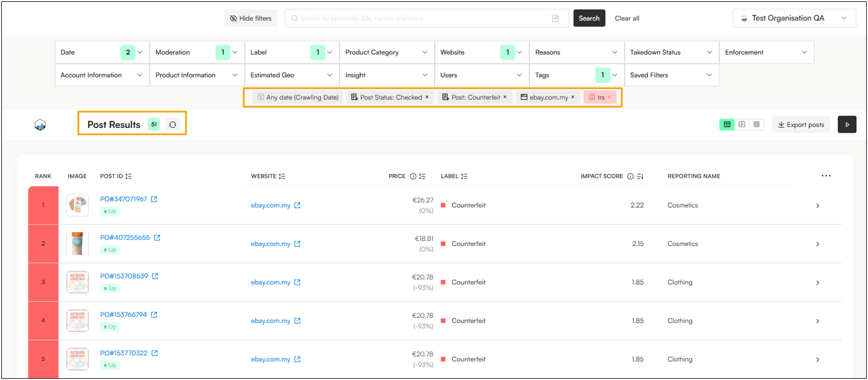
Task: Open the Reasons filter dropdown
Action: tap(577, 52)
